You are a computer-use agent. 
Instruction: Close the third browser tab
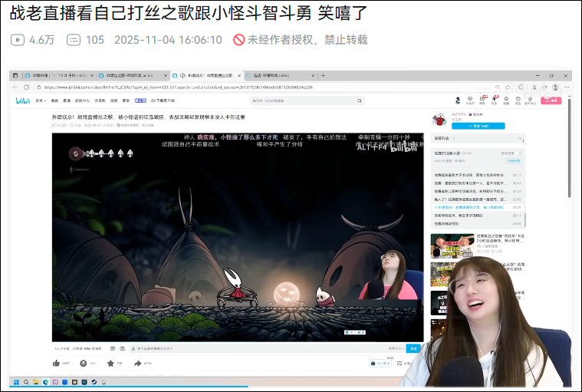239,75
